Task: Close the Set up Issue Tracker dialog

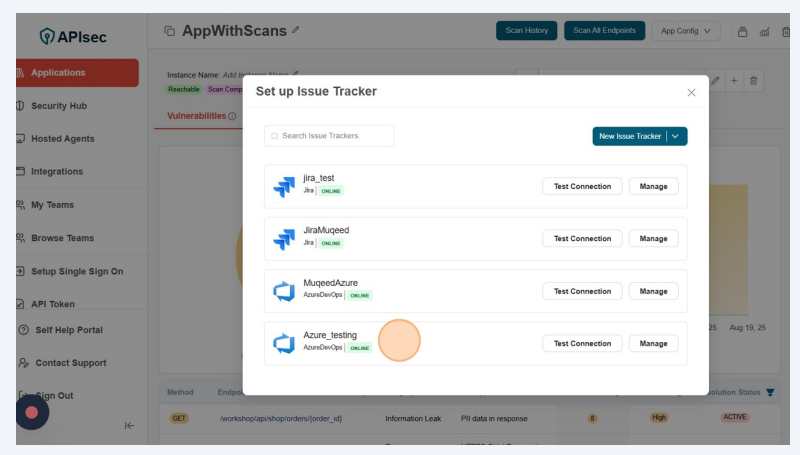Action: [691, 92]
